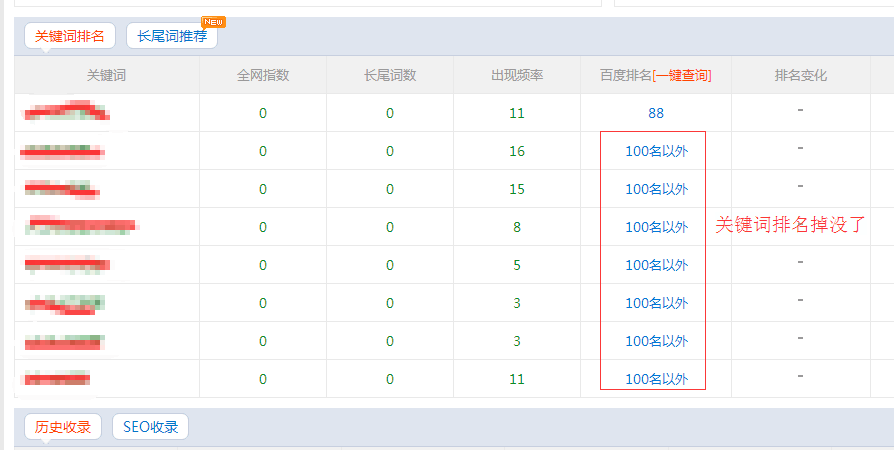
Task: Switch to the 关键词排名 tab
Action: tap(70, 36)
